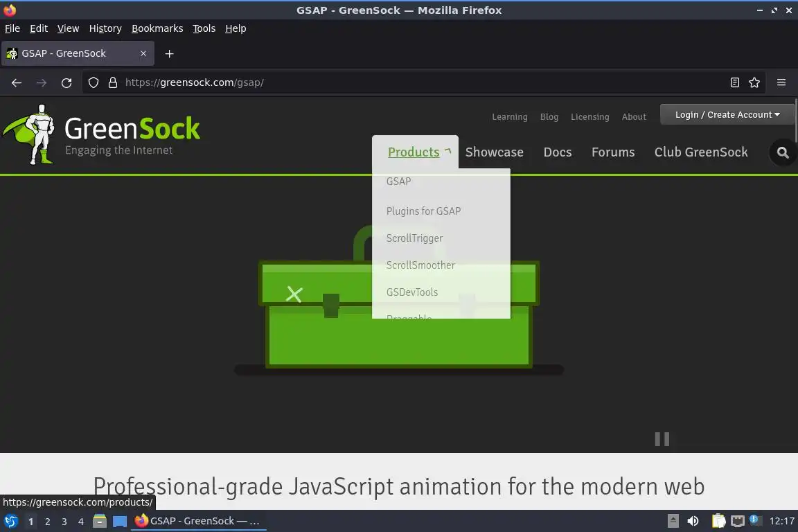The height and width of the screenshot is (532, 798).
Task: Open the View menu
Action: (68, 28)
